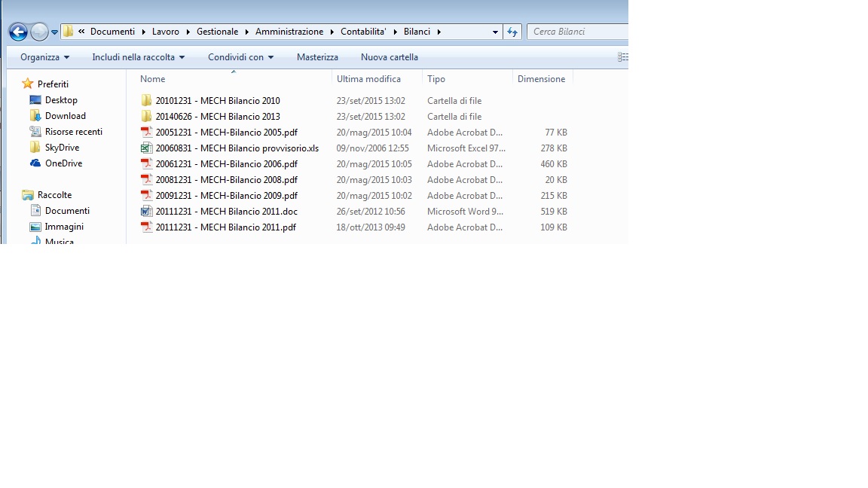Select Documenti under Raccolte in sidebar
The height and width of the screenshot is (488, 868).
67,211
